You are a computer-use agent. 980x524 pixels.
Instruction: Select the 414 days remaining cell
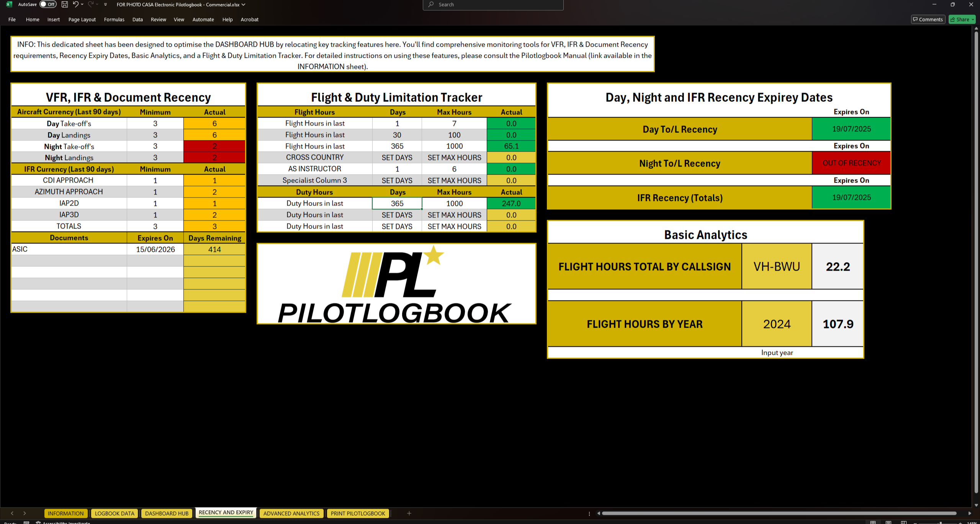pos(214,249)
